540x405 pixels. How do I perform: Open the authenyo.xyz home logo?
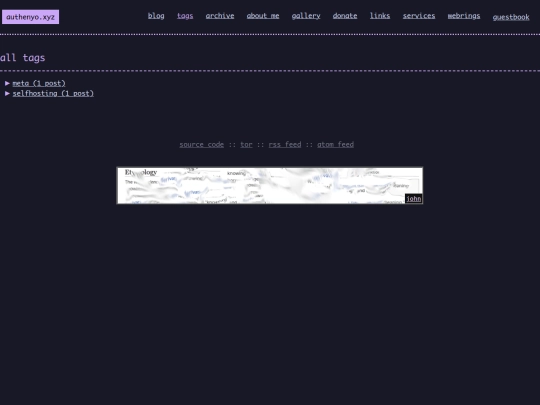pyautogui.click(x=30, y=17)
